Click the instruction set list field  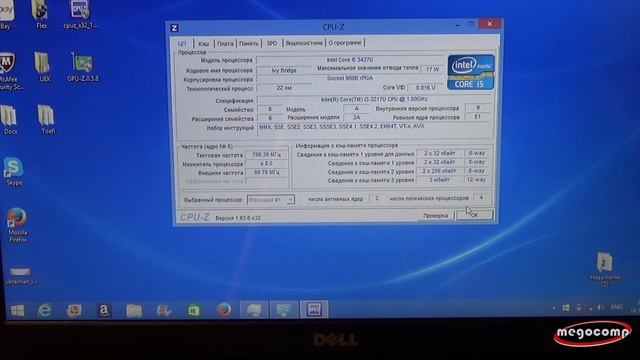[374, 131]
